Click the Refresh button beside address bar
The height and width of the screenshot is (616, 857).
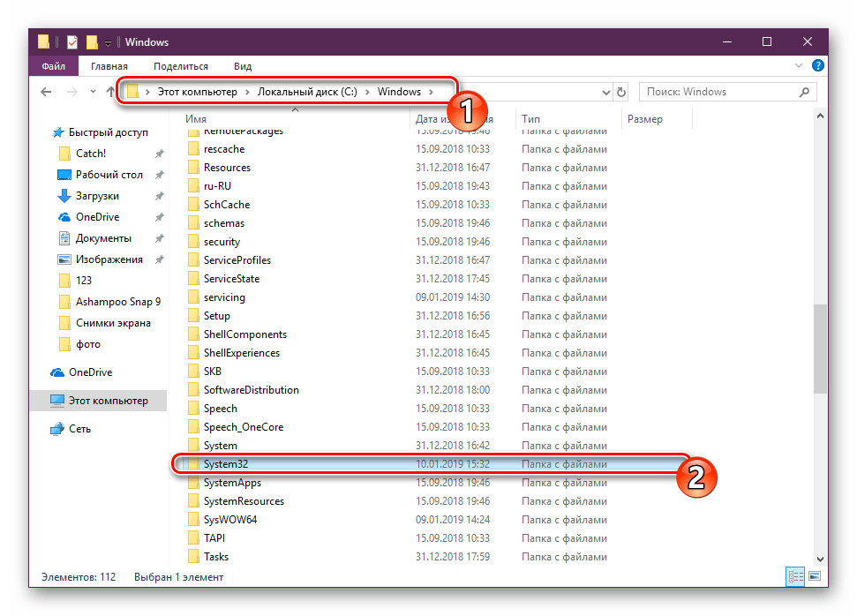(620, 93)
